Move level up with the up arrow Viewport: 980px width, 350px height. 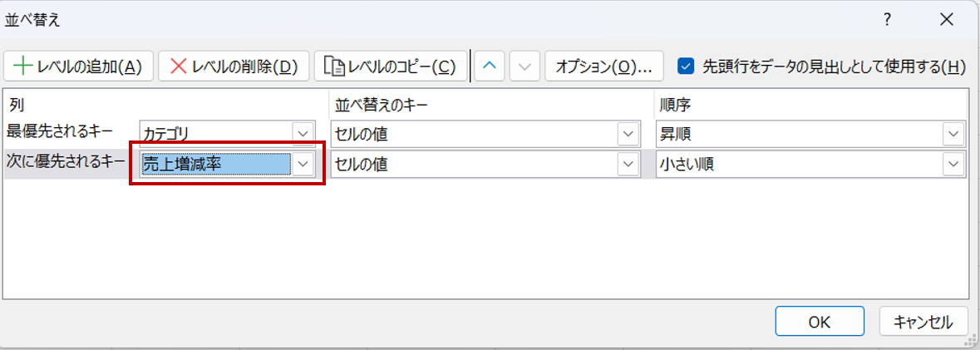pos(490,67)
